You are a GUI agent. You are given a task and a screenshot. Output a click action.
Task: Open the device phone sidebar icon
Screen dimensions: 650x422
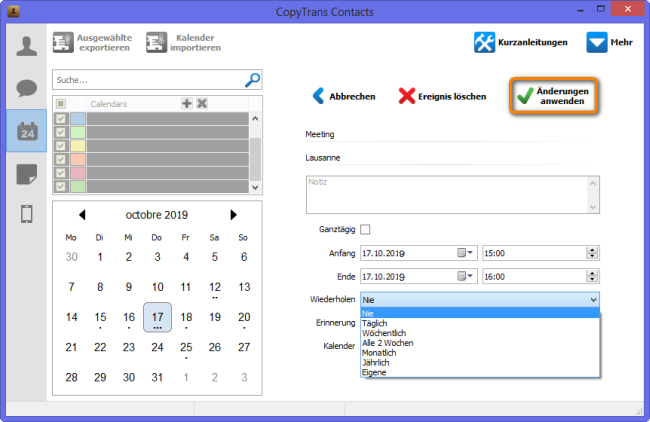tap(27, 214)
